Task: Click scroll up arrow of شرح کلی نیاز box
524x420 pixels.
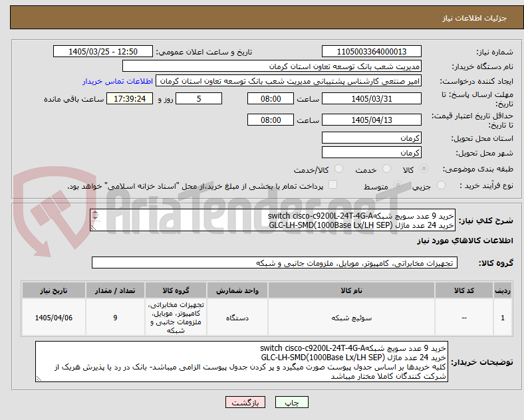Action: [x=95, y=213]
